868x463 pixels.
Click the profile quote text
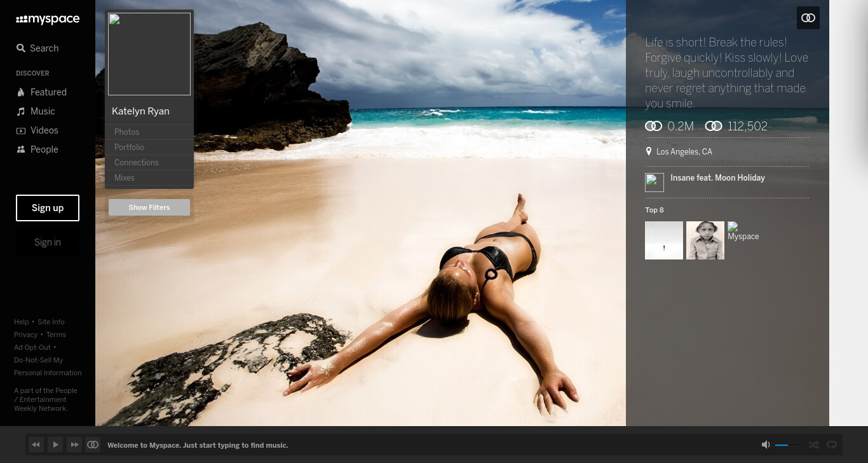pyautogui.click(x=727, y=73)
